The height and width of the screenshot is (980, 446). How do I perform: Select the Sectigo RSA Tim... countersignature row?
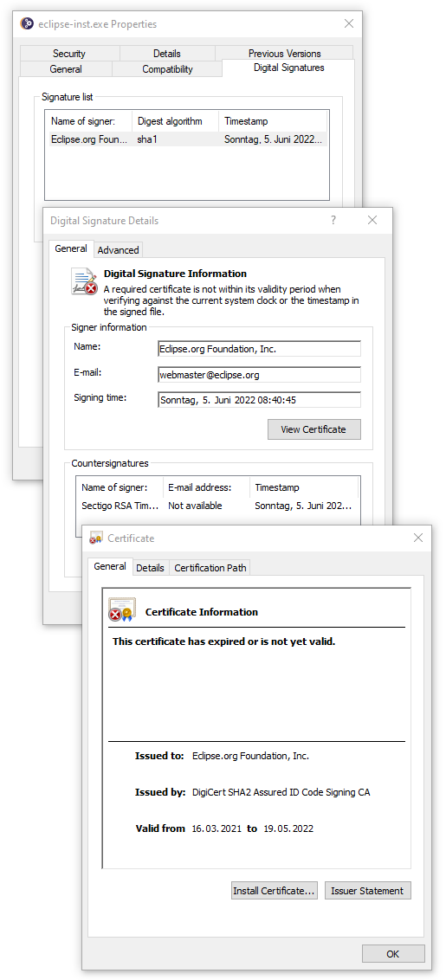point(217,506)
